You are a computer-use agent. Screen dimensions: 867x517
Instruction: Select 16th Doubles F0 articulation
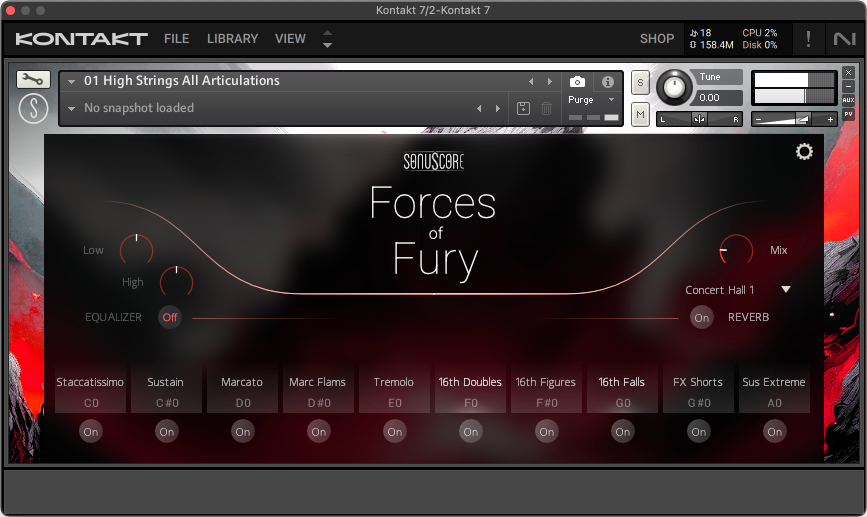[x=470, y=391]
